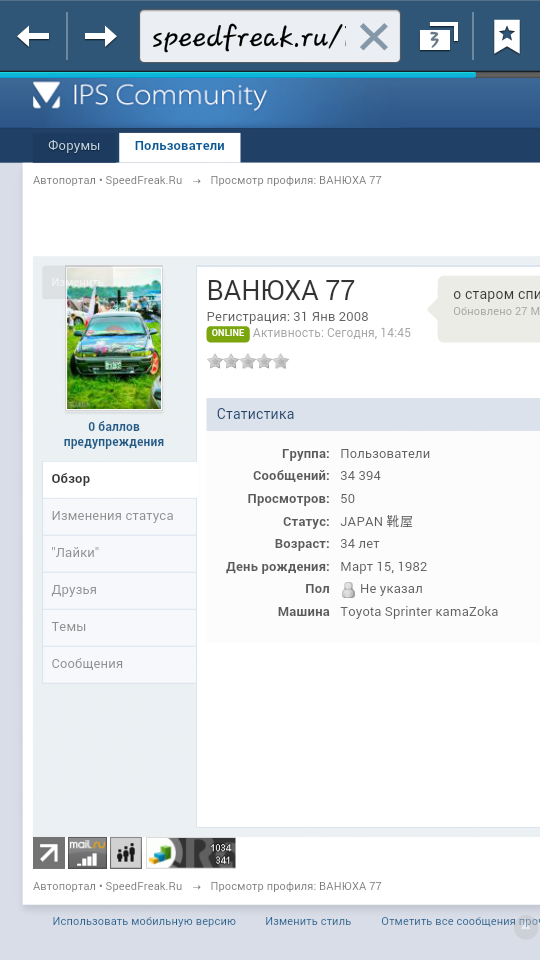The height and width of the screenshot is (960, 540).
Task: Open the browser tabs switcher icon
Action: pyautogui.click(x=438, y=37)
